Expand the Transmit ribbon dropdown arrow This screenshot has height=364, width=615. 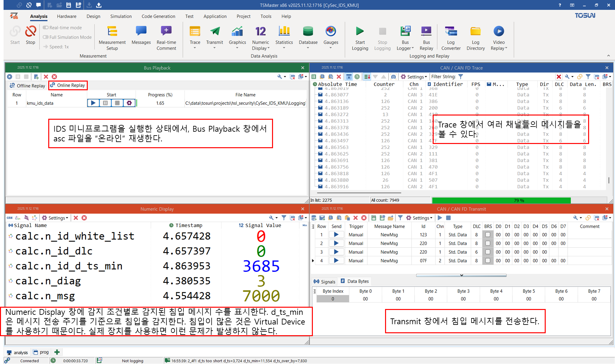pos(214,48)
